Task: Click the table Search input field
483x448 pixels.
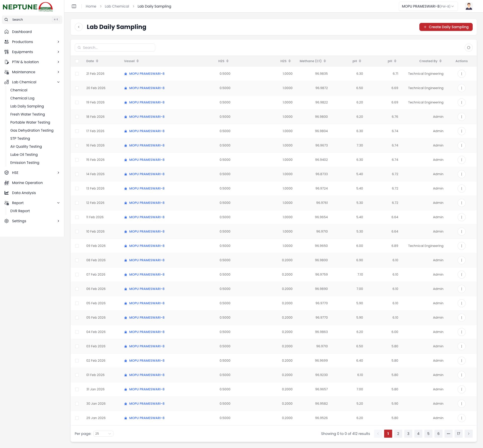Action: tap(115, 48)
